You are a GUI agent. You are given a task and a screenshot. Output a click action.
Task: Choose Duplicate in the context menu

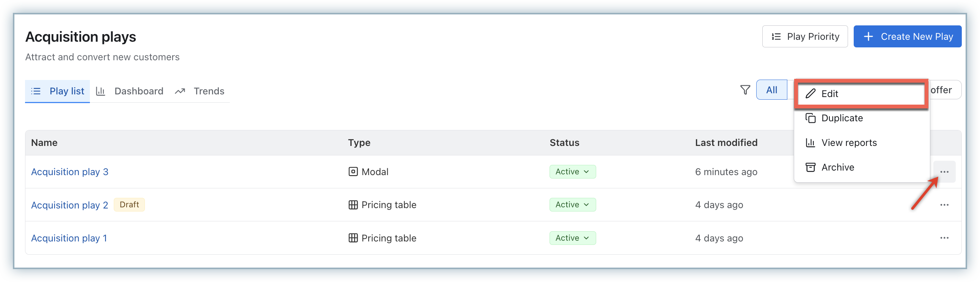(x=842, y=118)
